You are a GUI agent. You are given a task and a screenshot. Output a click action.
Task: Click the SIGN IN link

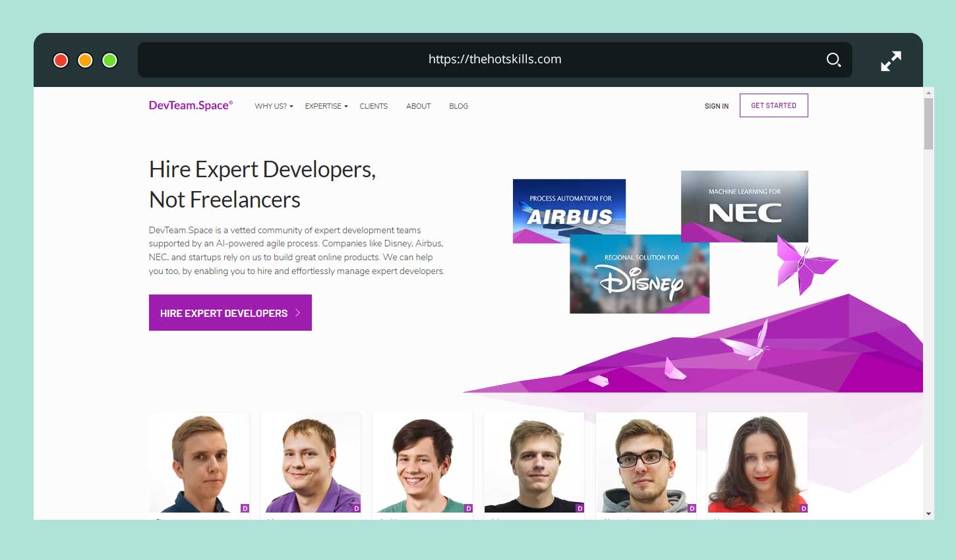[x=717, y=106]
